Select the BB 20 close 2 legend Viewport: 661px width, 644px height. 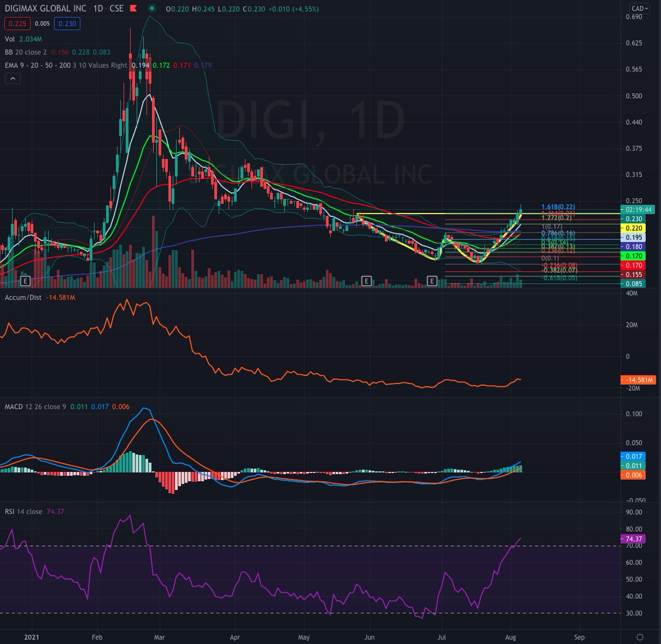pos(25,52)
